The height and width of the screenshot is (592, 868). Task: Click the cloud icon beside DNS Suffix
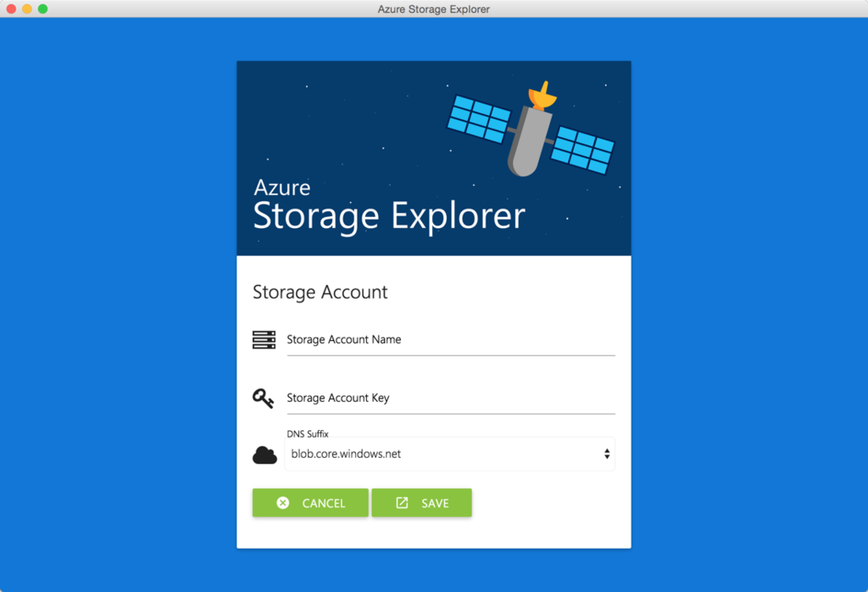pyautogui.click(x=264, y=455)
